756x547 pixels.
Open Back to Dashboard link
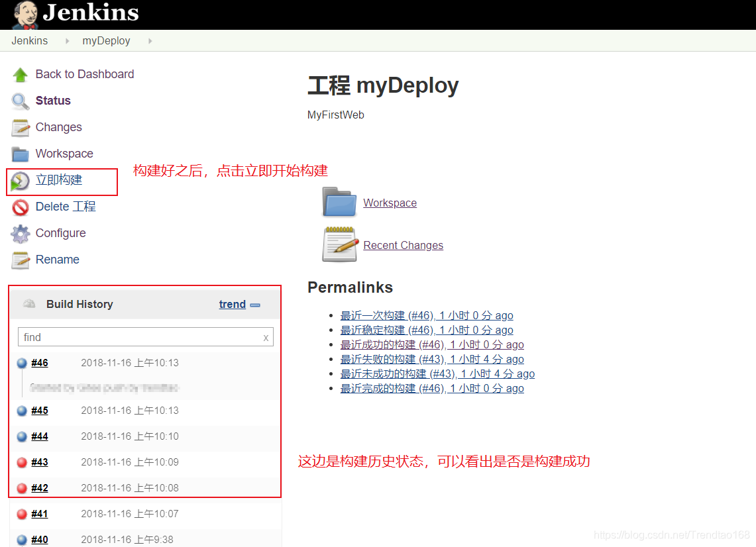[x=85, y=74]
